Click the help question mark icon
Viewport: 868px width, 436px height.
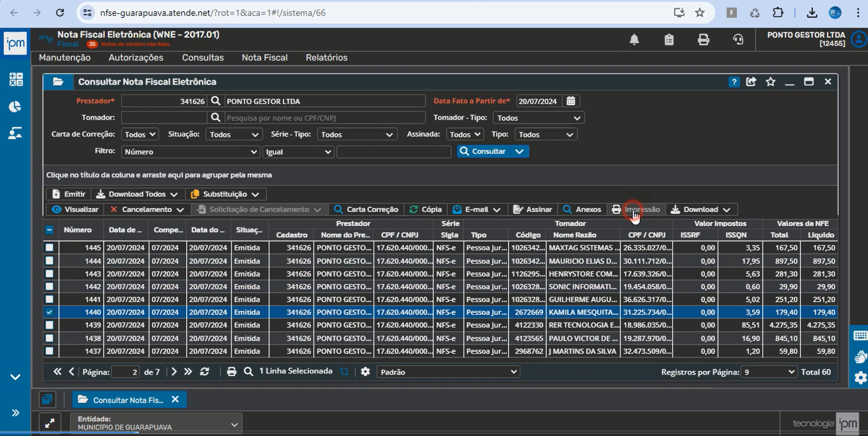pyautogui.click(x=734, y=82)
